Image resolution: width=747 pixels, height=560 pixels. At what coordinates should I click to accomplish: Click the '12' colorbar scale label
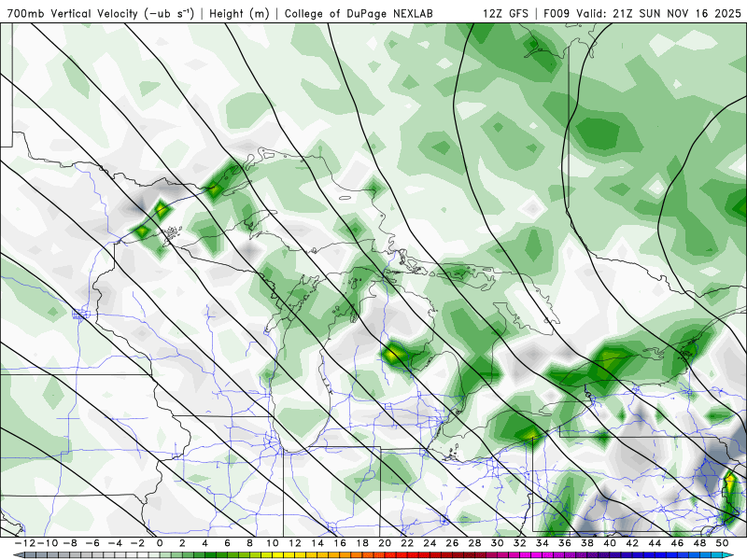[295, 543]
